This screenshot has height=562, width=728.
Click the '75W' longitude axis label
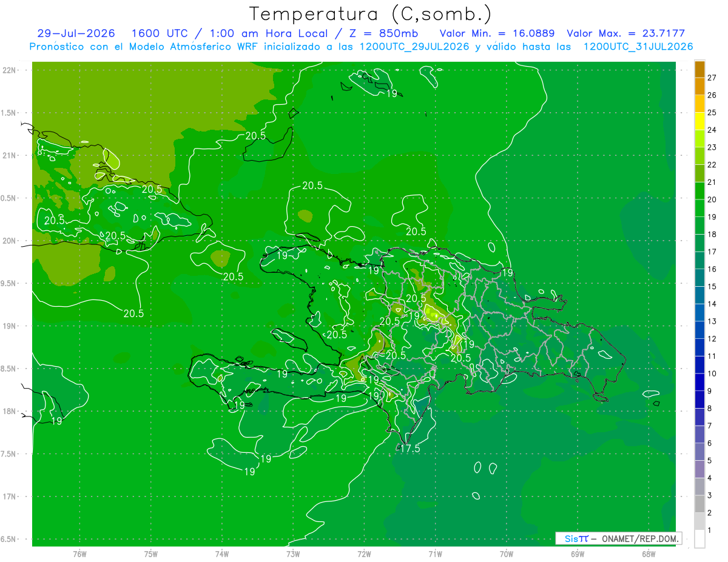coord(151,554)
